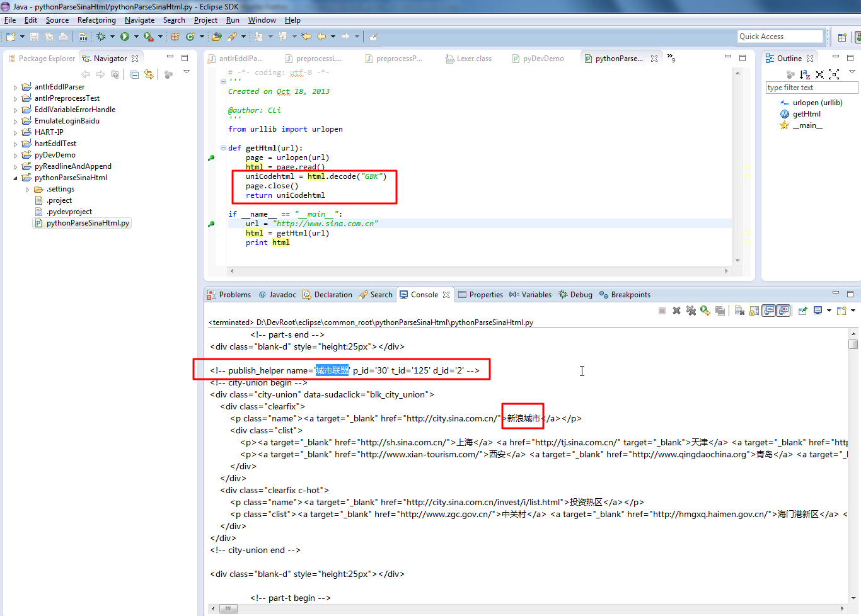Open the Navigate menu
861x616 pixels.
click(139, 20)
